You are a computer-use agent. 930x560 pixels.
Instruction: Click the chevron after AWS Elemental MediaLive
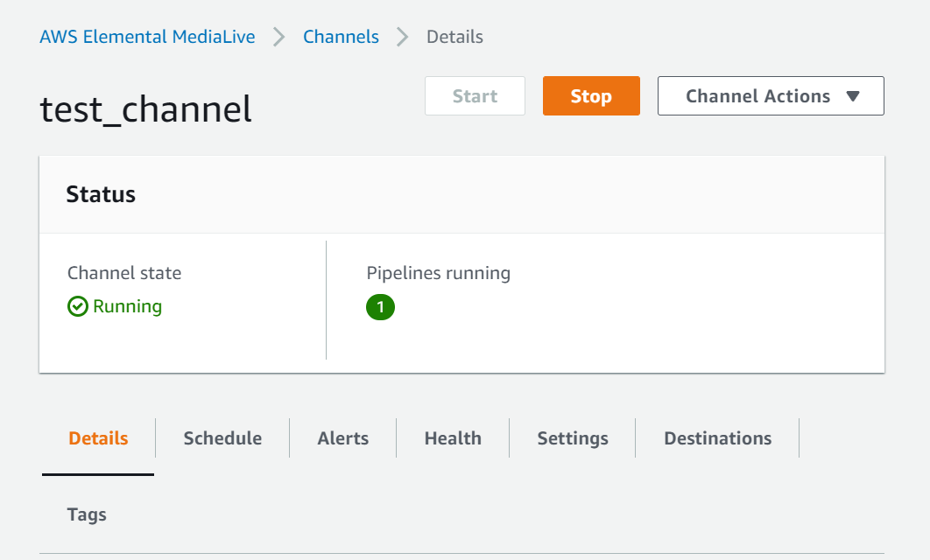pos(279,37)
